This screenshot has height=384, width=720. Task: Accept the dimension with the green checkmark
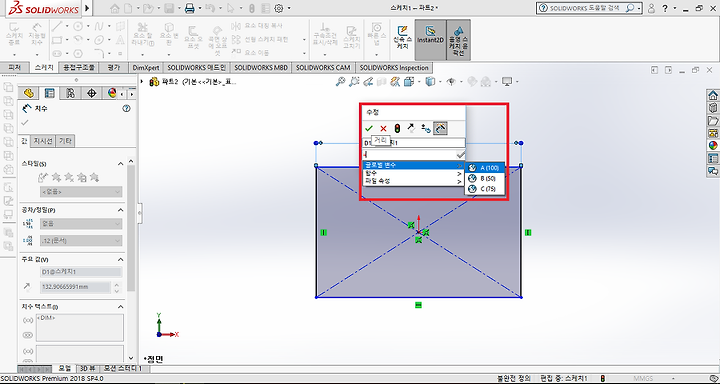tap(369, 129)
